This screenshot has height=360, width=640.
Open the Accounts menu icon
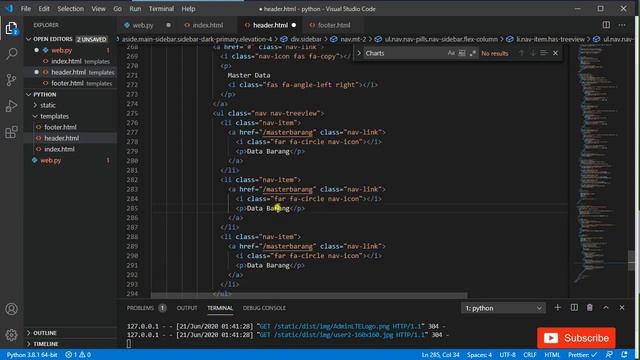coord(11,309)
